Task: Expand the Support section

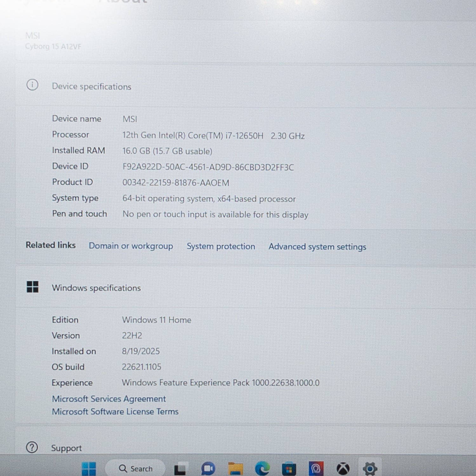Action: [x=66, y=448]
